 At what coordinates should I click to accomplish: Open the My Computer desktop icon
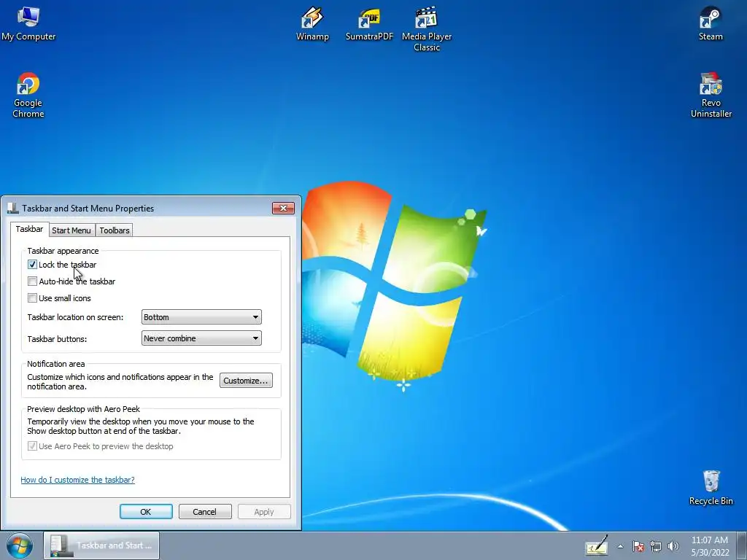(x=28, y=23)
